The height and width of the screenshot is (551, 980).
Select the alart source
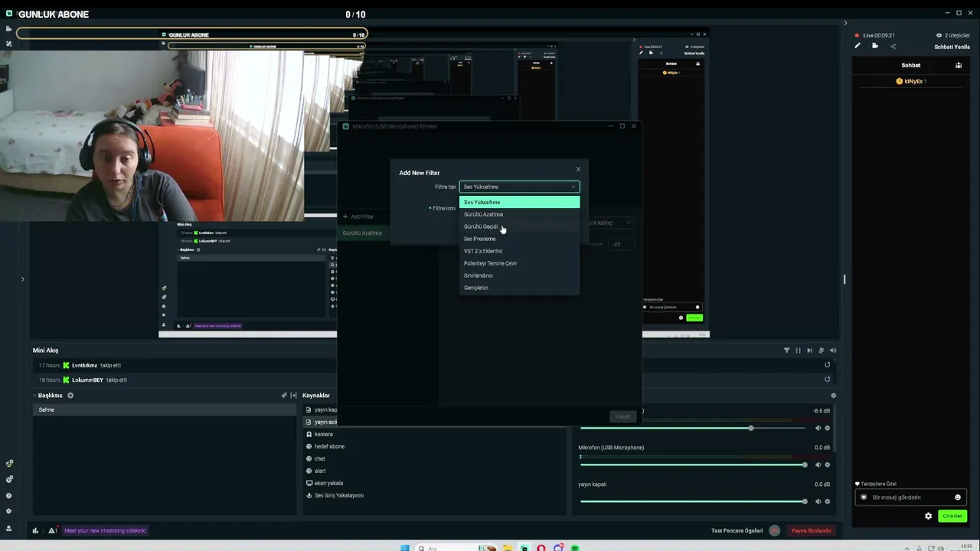[320, 471]
